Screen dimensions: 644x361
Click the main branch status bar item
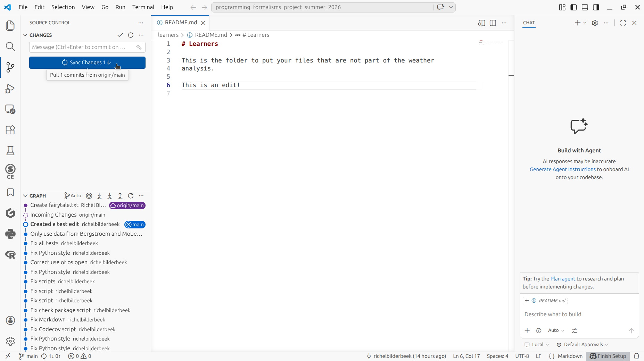28,356
